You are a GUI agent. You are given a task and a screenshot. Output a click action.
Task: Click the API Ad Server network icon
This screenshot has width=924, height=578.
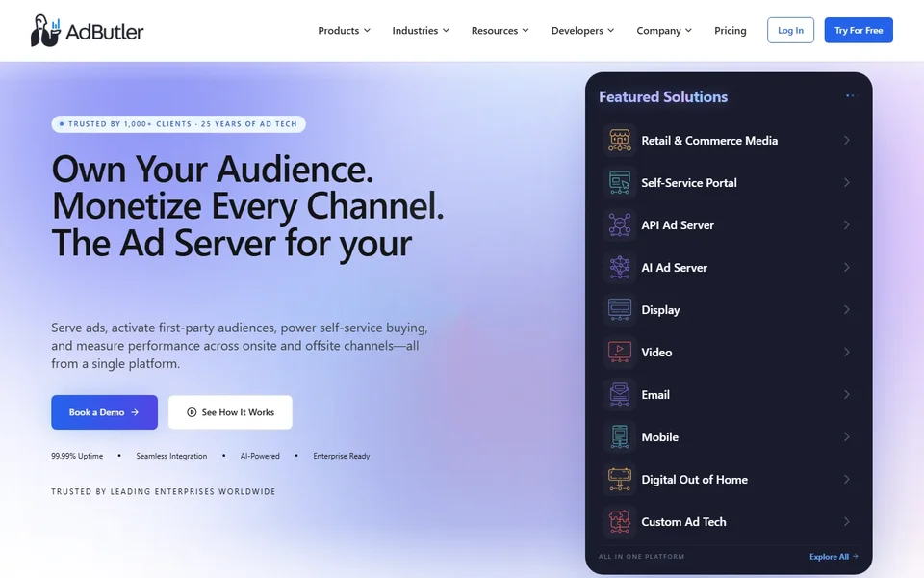[x=619, y=225]
